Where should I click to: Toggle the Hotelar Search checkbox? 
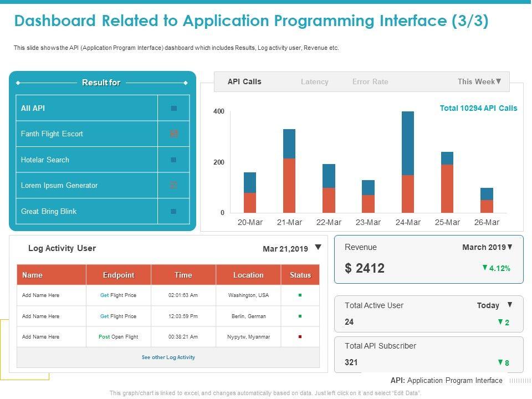(173, 160)
